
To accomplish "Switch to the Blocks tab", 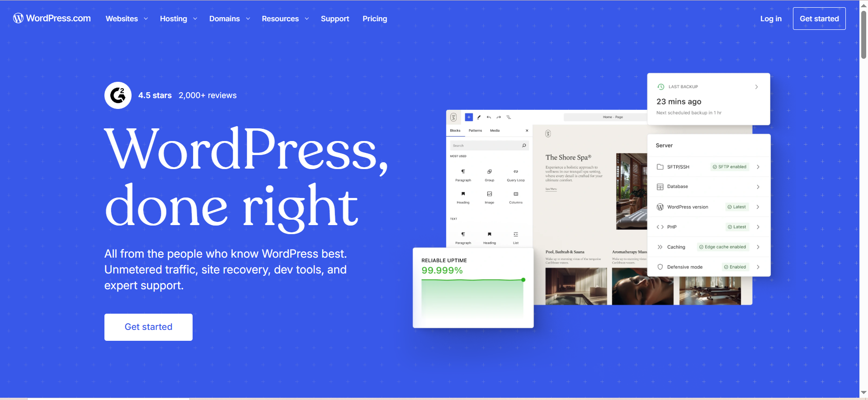I will click(455, 131).
